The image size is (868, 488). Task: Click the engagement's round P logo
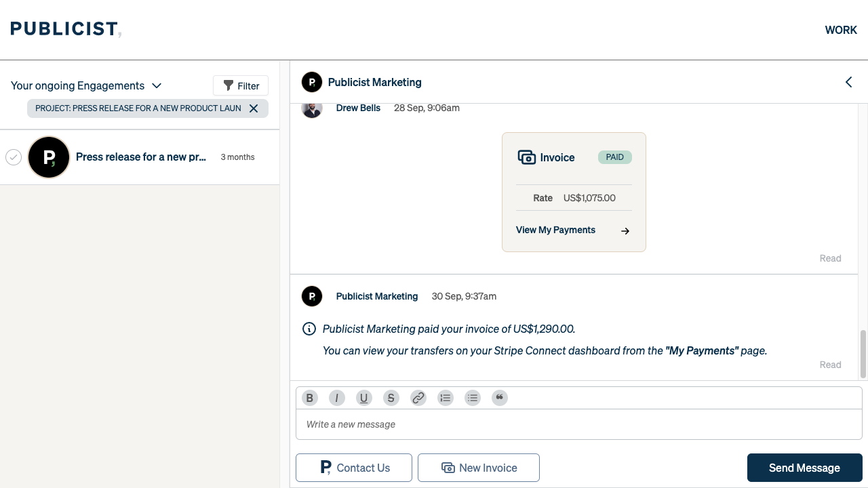49,157
